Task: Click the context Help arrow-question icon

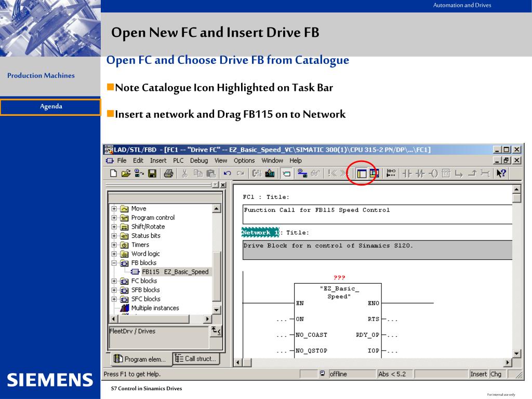Action: pos(501,174)
